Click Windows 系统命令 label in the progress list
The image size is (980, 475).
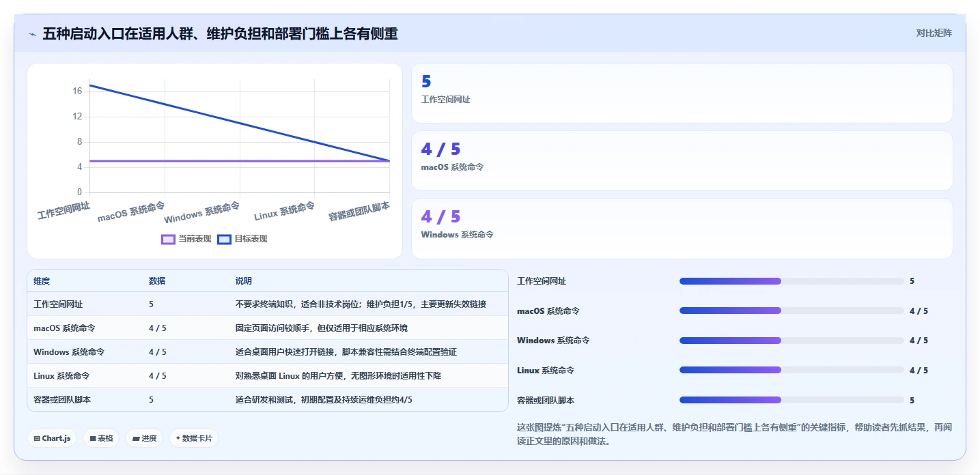pyautogui.click(x=553, y=341)
